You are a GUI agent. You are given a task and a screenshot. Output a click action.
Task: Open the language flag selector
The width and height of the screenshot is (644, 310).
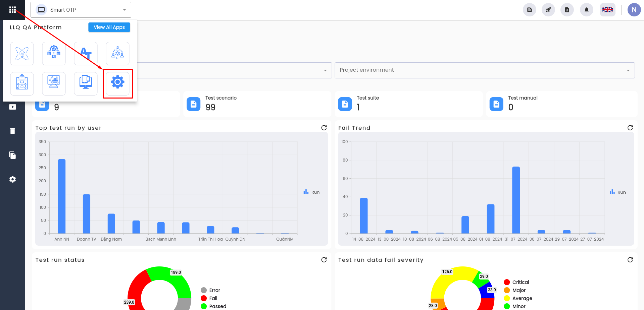point(607,10)
